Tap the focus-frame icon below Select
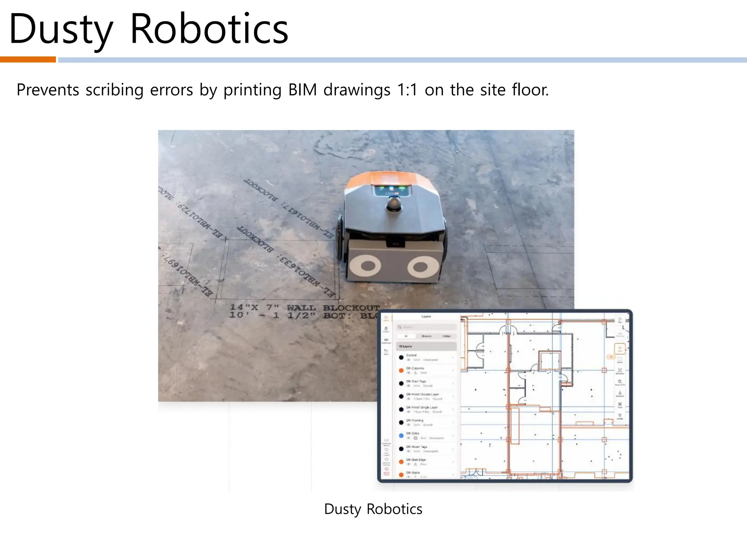 click(620, 371)
